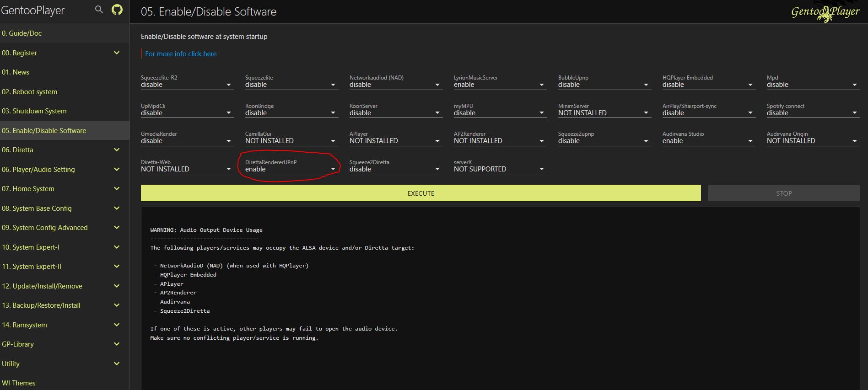This screenshot has height=390, width=868.
Task: Expand the 00. Register chevron
Action: [117, 53]
